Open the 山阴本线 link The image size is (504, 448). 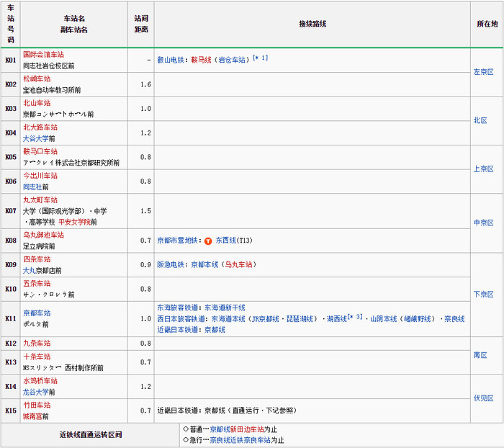[x=384, y=319]
